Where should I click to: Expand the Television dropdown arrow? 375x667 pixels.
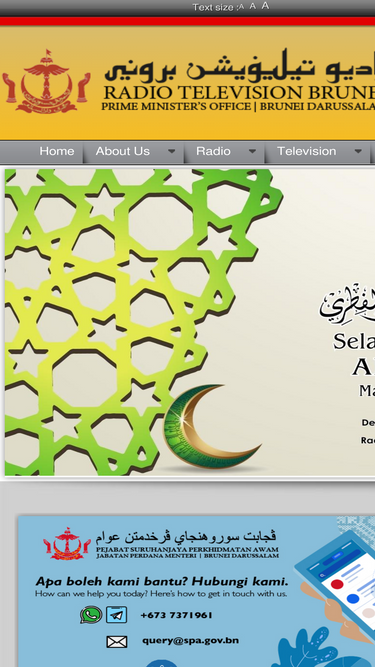pos(358,151)
